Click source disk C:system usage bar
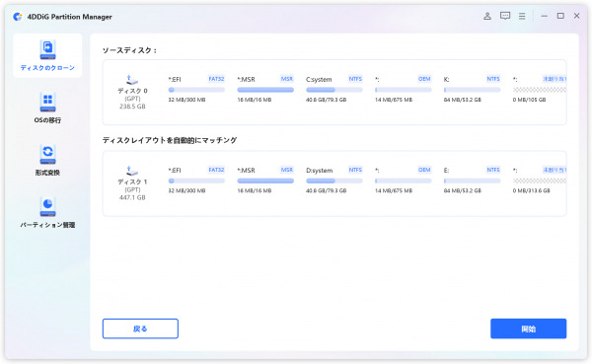This screenshot has height=364, width=592. pyautogui.click(x=334, y=90)
